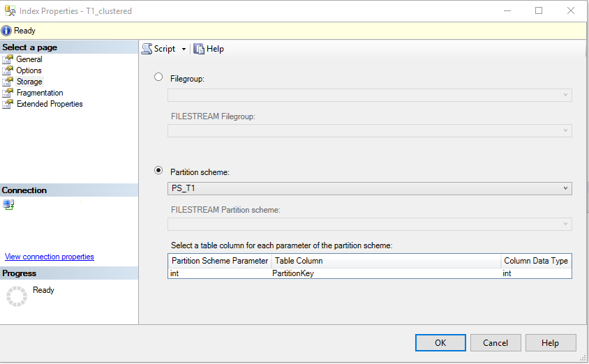Open the Filegroup combo box

coord(370,95)
